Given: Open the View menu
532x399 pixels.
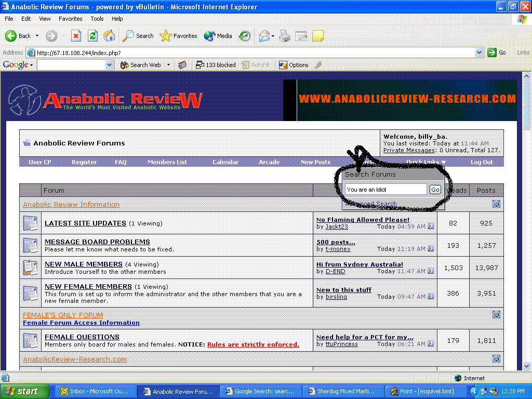Looking at the screenshot, I should (x=45, y=19).
